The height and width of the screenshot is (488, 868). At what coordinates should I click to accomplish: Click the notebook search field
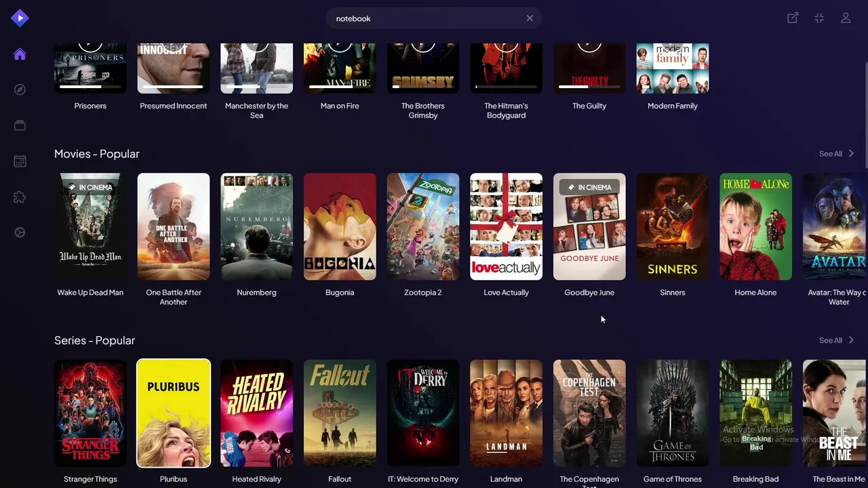434,18
